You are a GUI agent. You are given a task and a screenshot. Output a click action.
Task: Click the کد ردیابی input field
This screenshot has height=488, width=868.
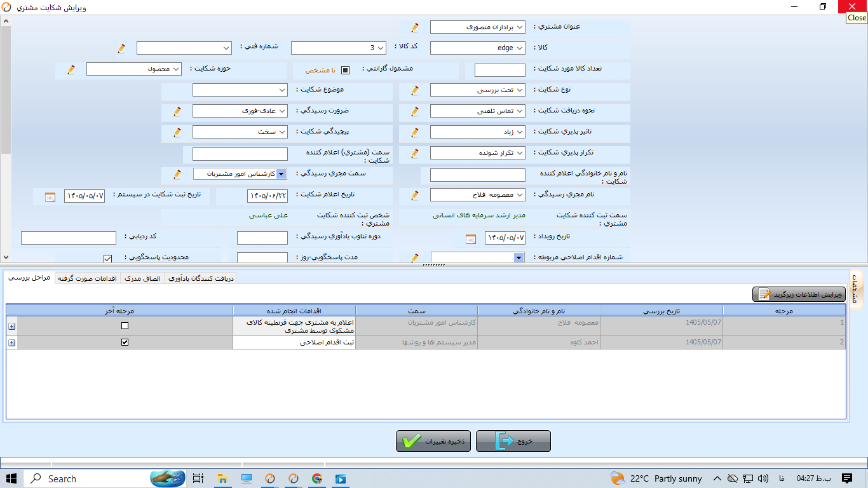[69, 238]
